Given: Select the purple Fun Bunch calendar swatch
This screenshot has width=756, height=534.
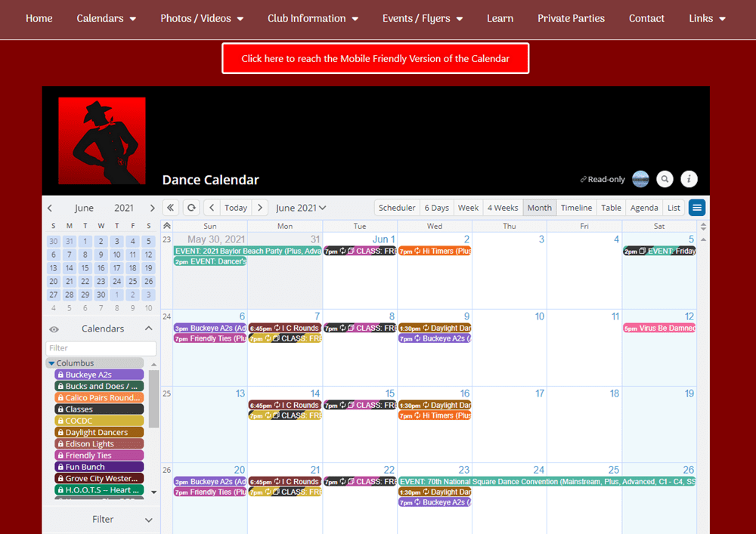Looking at the screenshot, I should (x=99, y=468).
